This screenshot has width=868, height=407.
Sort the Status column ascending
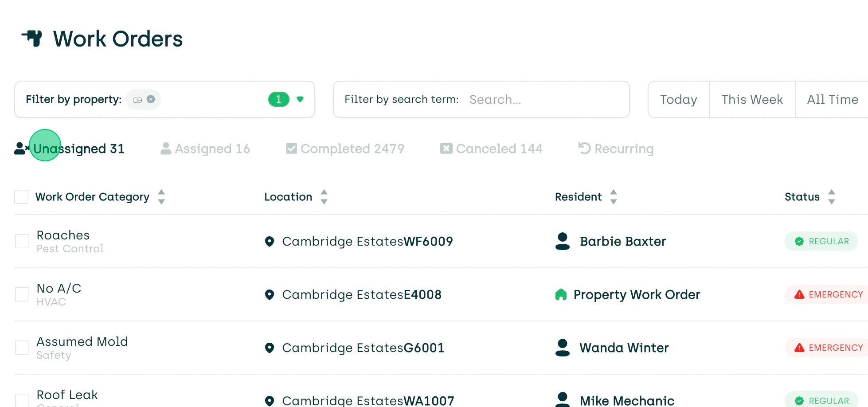pos(832,193)
